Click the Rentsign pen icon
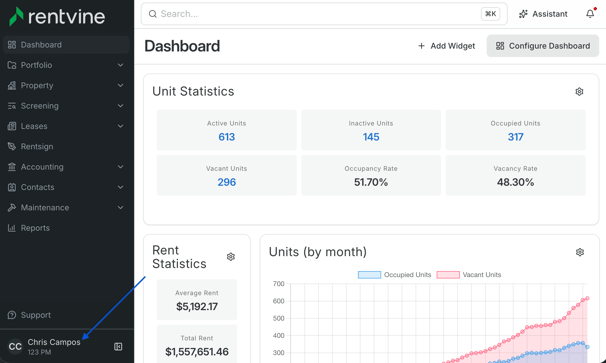The height and width of the screenshot is (363, 606). pyautogui.click(x=12, y=147)
